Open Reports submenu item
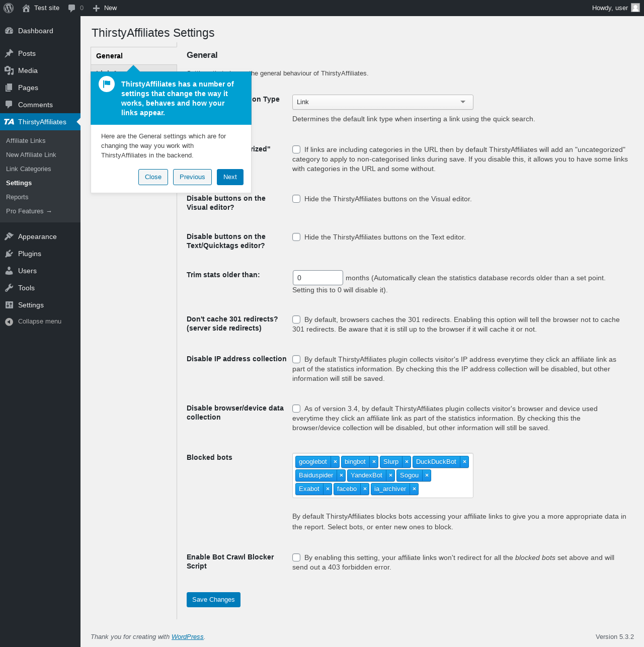The height and width of the screenshot is (647, 644). 17,197
